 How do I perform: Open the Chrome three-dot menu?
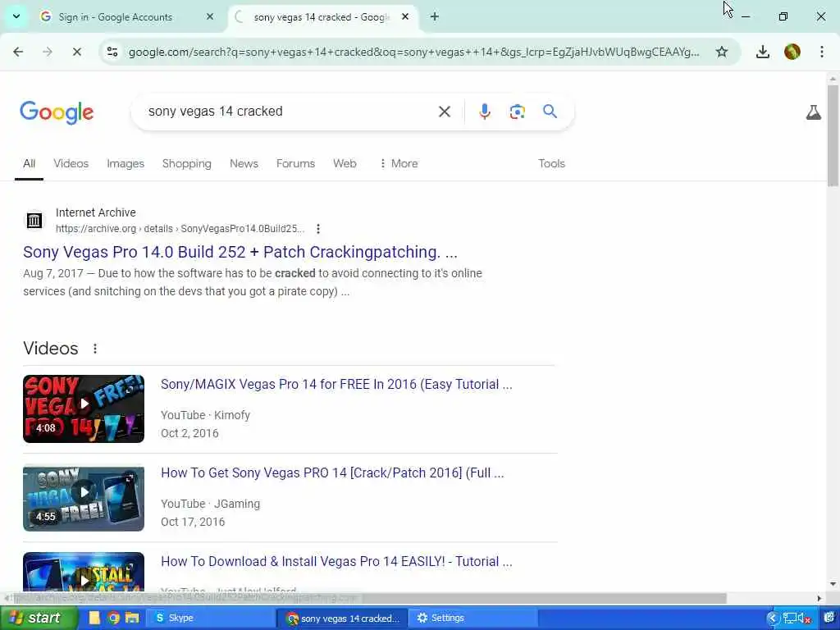pyautogui.click(x=822, y=52)
